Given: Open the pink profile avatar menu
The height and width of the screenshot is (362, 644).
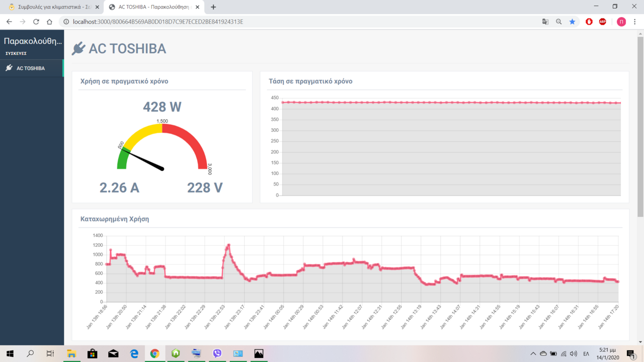Looking at the screenshot, I should tap(621, 22).
